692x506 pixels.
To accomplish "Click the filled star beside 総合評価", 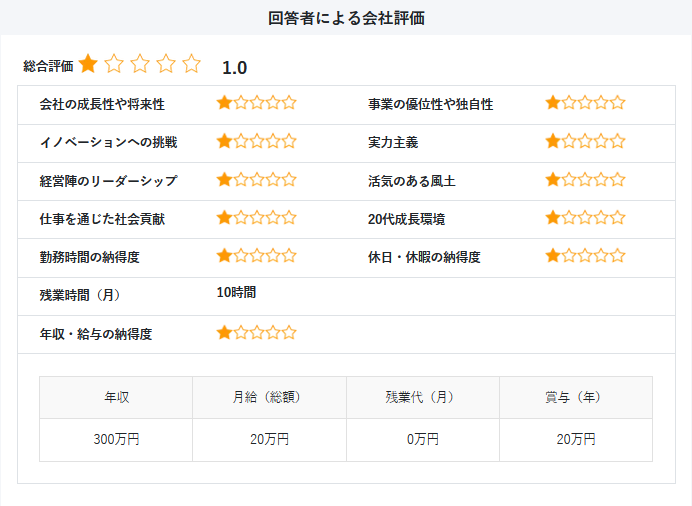I will coord(88,65).
